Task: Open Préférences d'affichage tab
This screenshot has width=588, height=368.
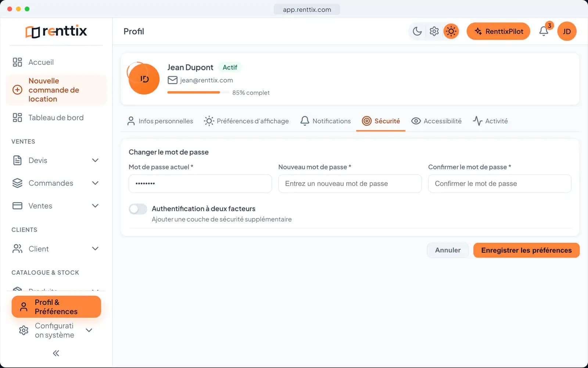Action: tap(246, 121)
